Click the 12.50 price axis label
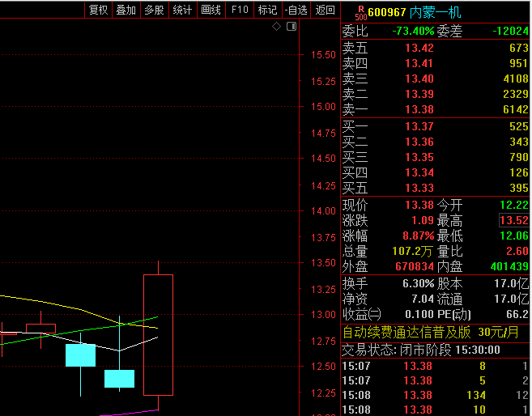532x416 pixels. (323, 367)
